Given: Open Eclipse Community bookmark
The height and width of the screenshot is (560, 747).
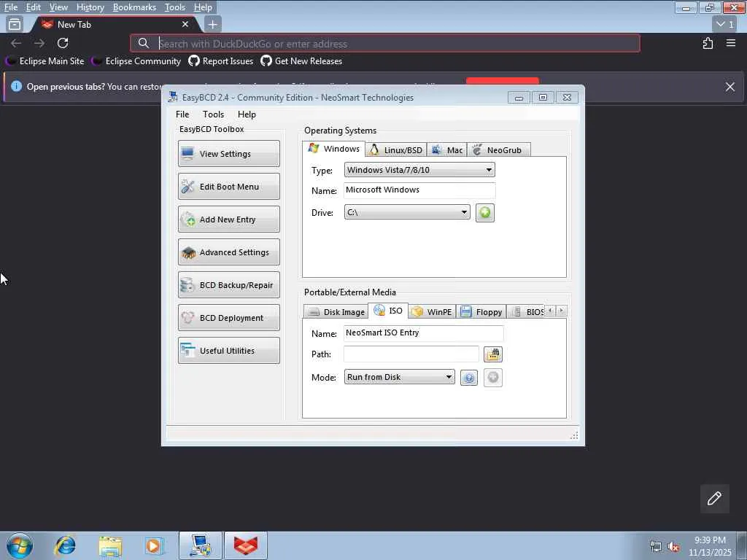Looking at the screenshot, I should click(x=136, y=61).
